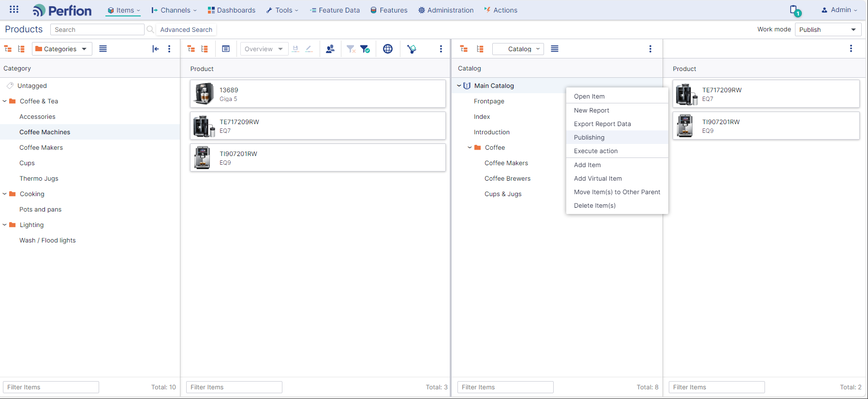Click the users icon in Product toolbar

click(330, 49)
